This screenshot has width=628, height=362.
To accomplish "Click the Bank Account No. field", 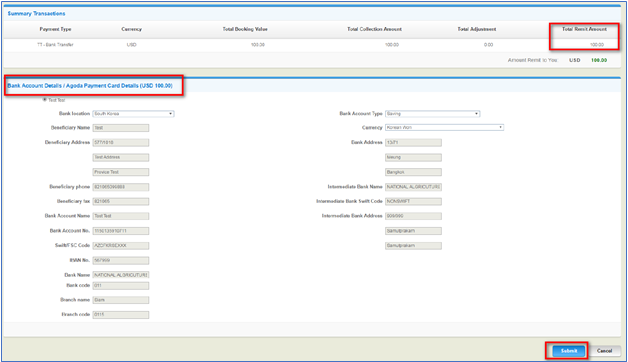I will click(x=121, y=231).
